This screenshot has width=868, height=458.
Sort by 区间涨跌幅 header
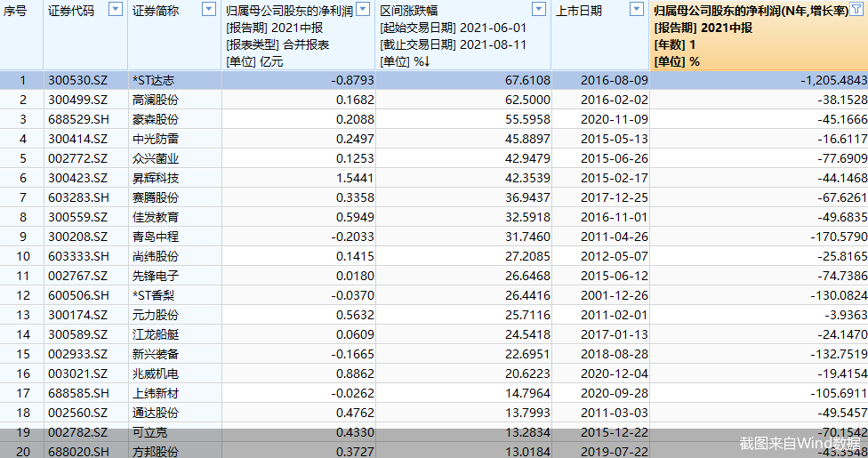point(409,11)
